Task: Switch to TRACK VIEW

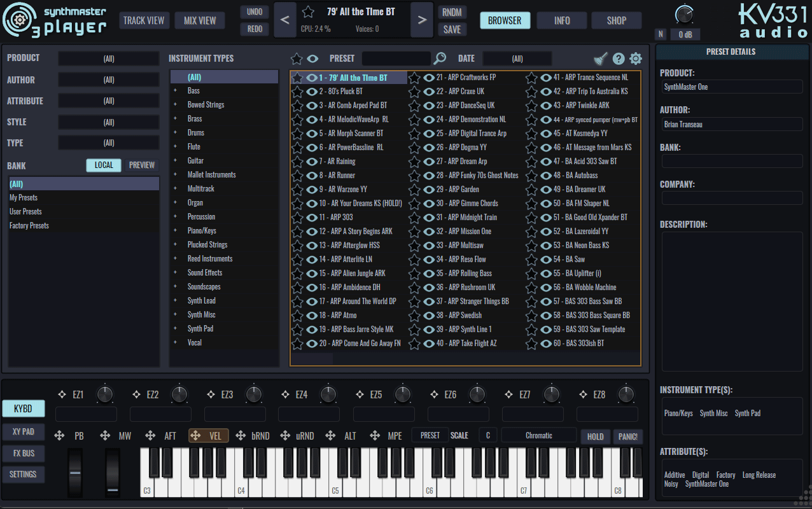Action: (144, 20)
